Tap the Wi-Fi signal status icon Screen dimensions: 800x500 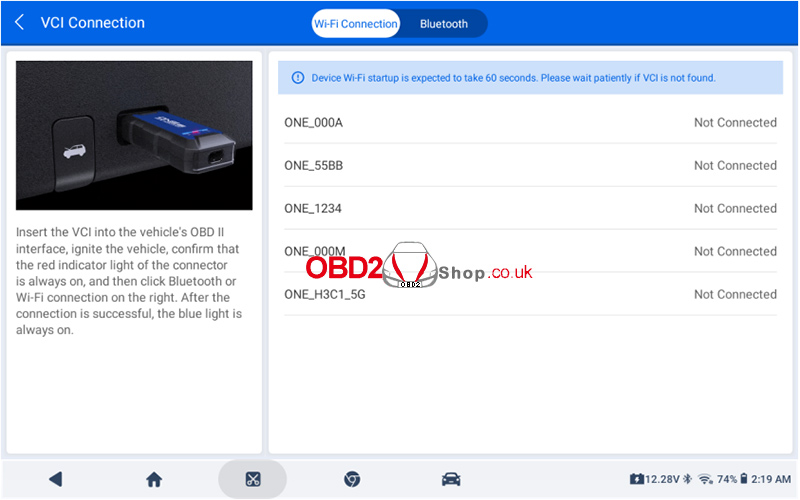tap(705, 480)
